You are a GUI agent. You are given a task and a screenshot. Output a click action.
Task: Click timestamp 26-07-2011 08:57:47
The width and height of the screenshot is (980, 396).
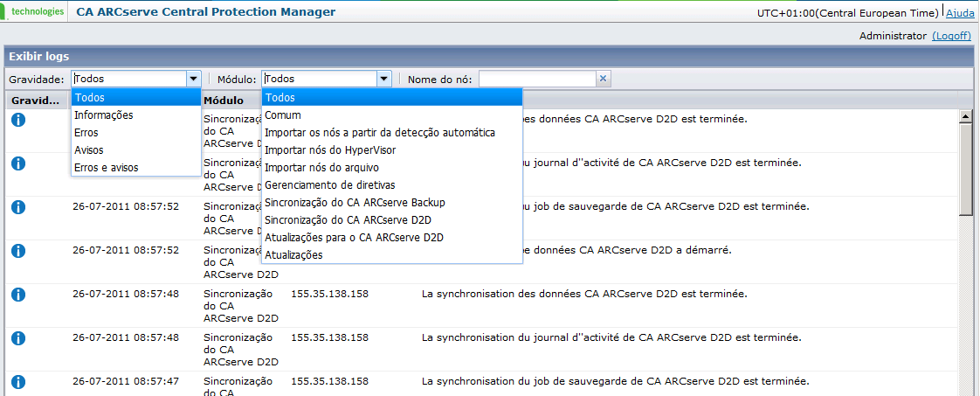click(x=126, y=381)
